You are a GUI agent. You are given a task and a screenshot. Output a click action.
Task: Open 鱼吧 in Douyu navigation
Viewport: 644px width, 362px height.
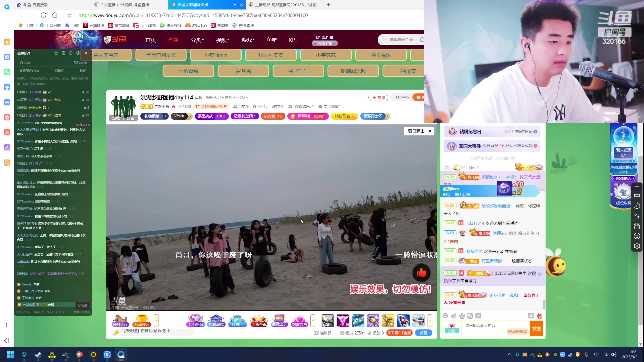272,40
